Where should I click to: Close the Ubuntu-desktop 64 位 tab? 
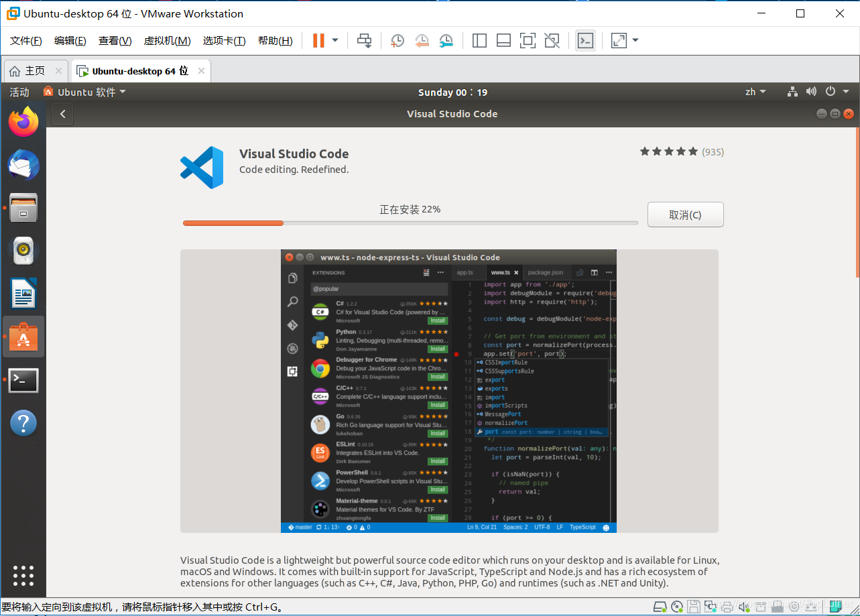point(200,71)
